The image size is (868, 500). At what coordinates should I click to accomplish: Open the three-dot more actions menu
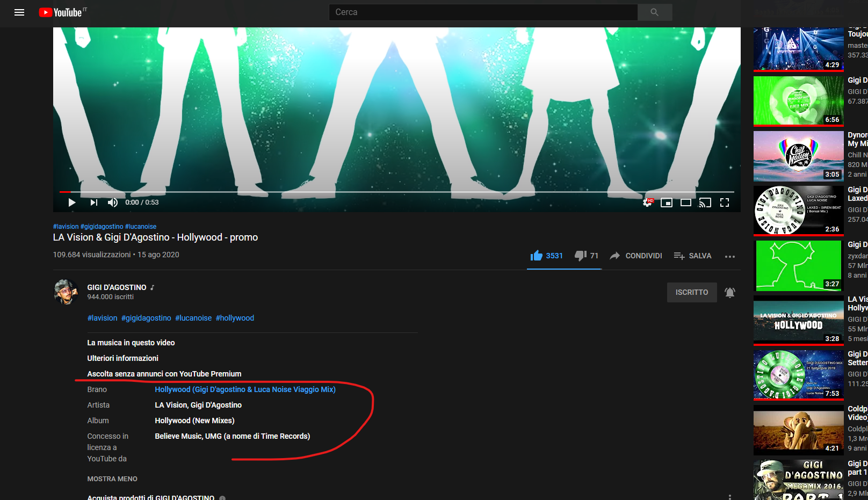point(729,257)
